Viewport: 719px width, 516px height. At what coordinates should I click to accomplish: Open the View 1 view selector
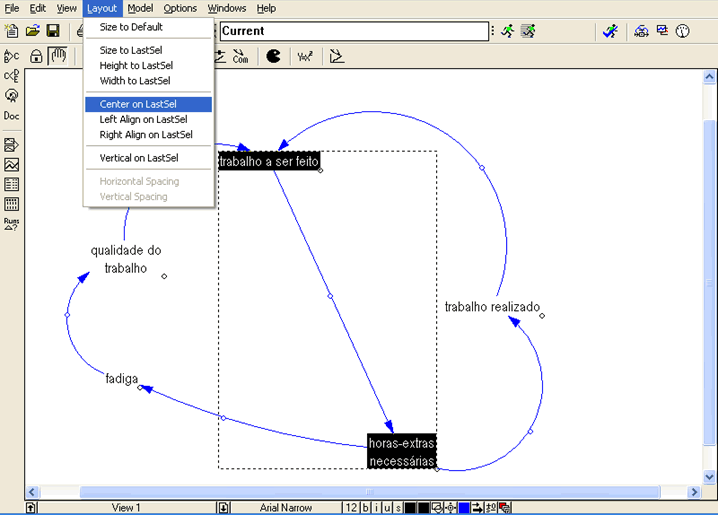pyautogui.click(x=126, y=508)
